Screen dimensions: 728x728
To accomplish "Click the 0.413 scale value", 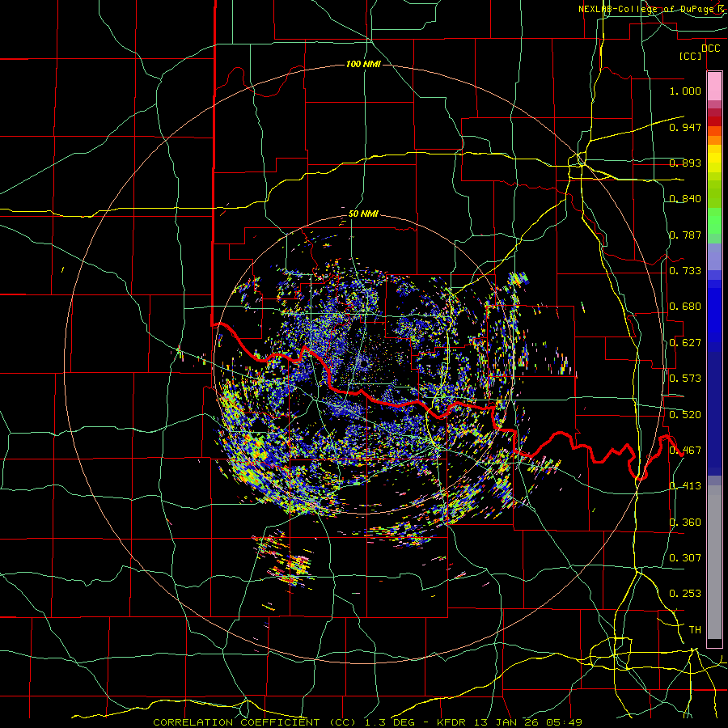I will pyautogui.click(x=685, y=486).
